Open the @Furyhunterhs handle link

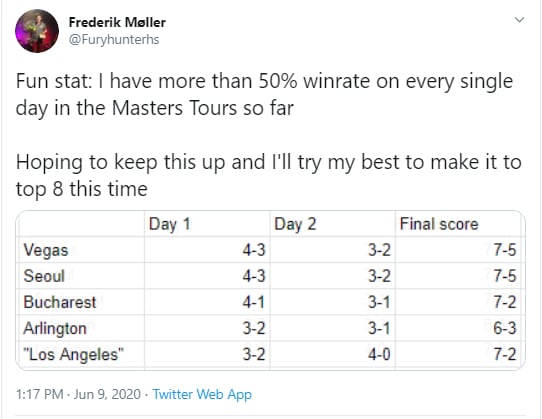tap(114, 39)
